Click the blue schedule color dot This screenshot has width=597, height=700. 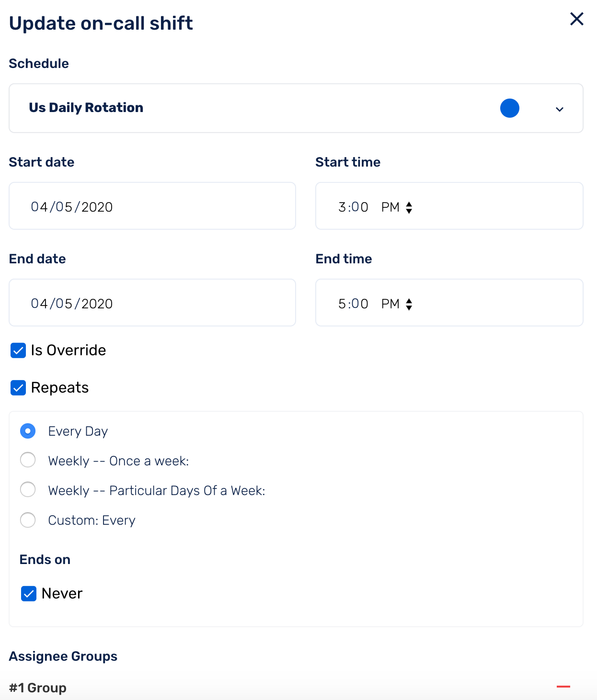point(510,108)
